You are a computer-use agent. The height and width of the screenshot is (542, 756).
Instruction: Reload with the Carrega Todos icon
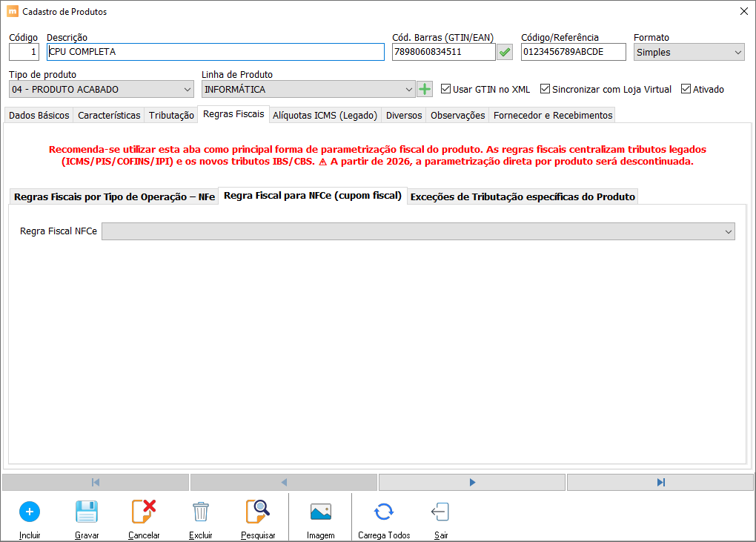pos(383,512)
